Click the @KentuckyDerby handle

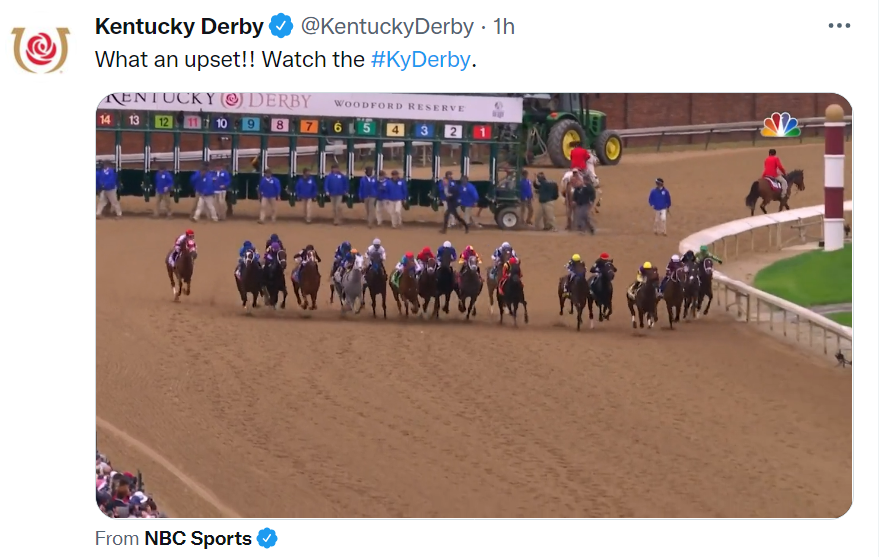387,26
